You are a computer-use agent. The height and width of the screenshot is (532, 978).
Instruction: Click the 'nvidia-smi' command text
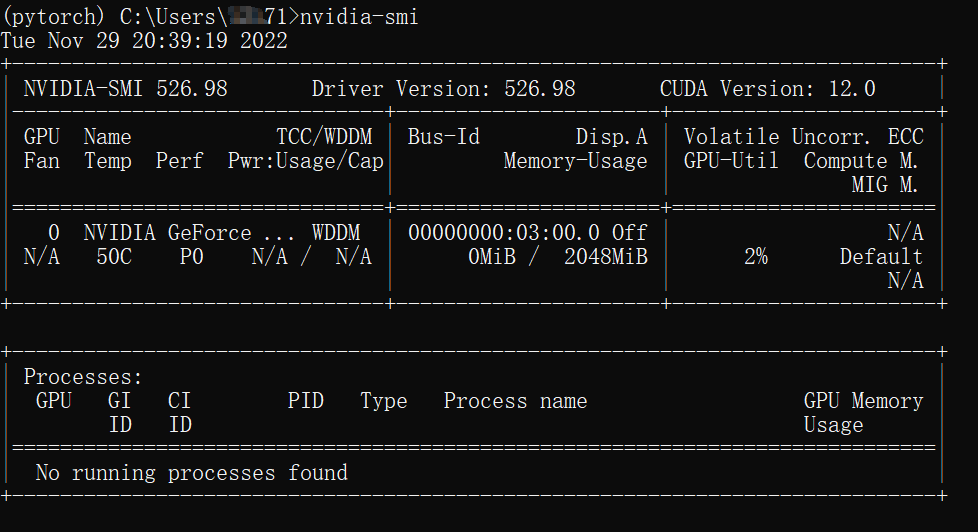point(359,17)
